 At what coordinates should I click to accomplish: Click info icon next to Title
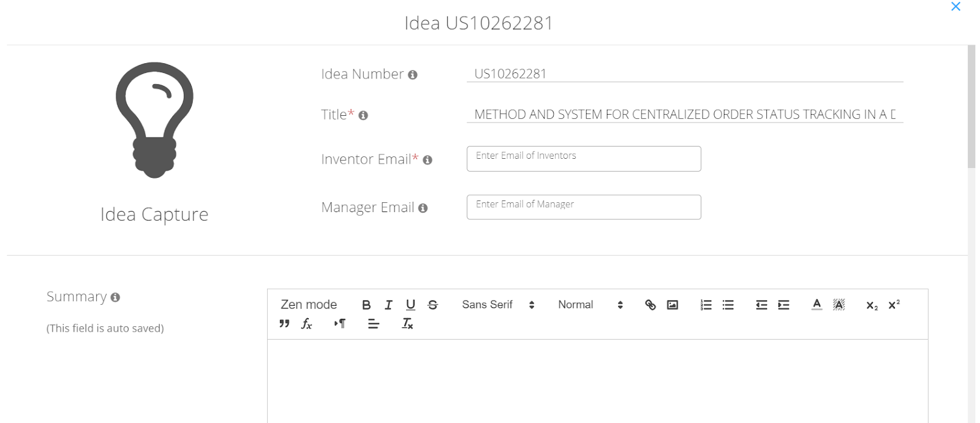click(363, 115)
